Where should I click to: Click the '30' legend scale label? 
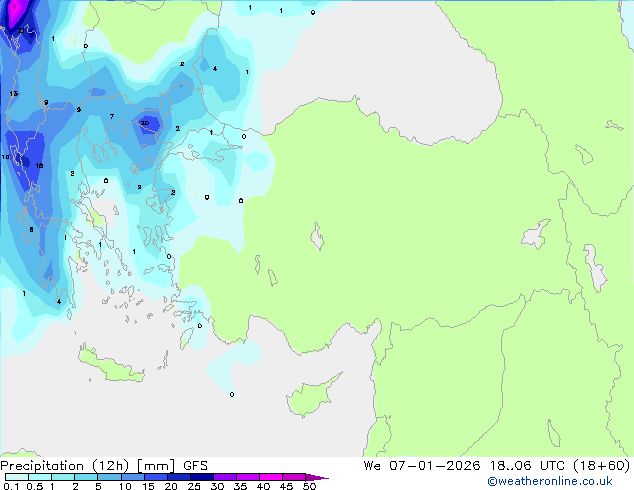217,486
